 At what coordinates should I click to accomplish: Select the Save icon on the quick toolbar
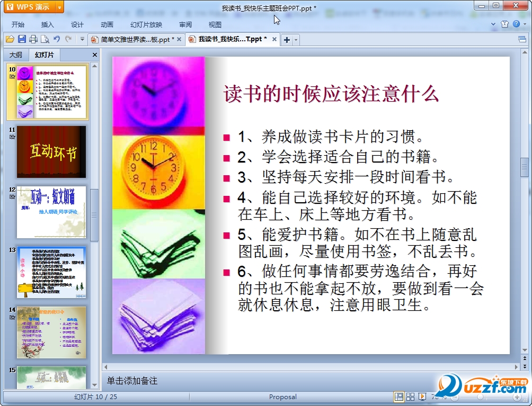point(22,39)
